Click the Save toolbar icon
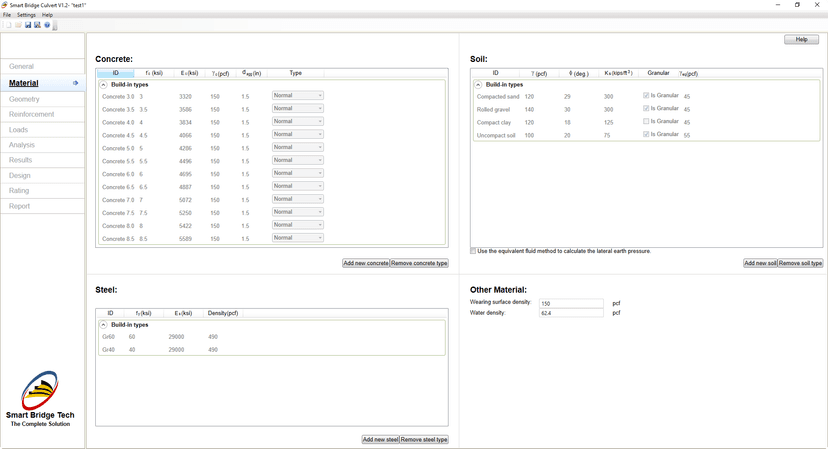Viewport: 828px width, 449px height. pos(29,25)
